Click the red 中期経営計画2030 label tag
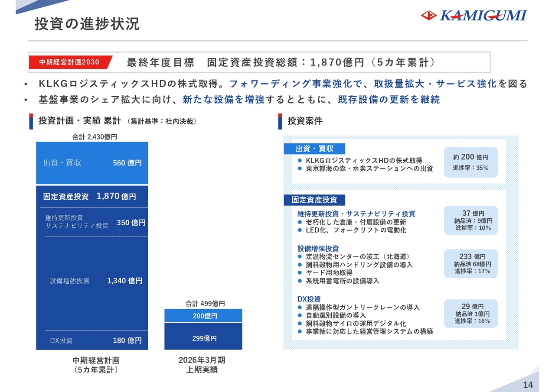 point(69,62)
